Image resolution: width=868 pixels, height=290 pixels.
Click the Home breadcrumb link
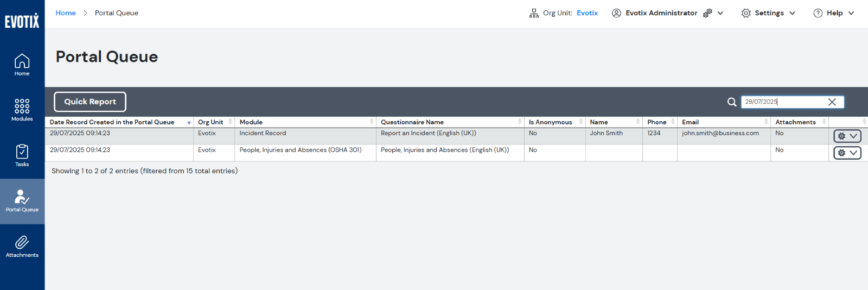click(x=66, y=13)
